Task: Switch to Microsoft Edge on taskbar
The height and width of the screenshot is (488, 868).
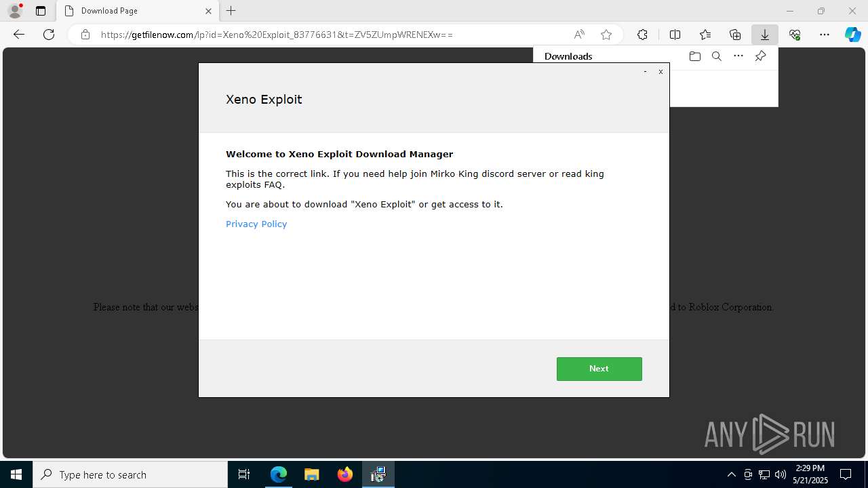Action: pos(279,474)
